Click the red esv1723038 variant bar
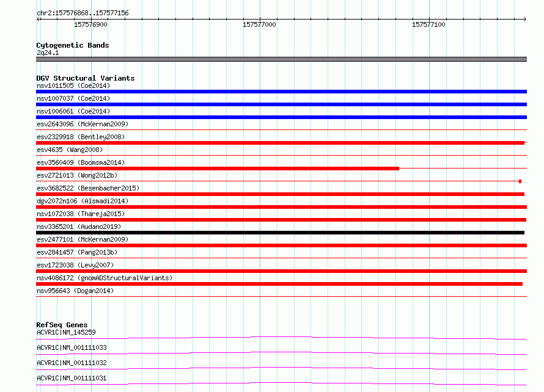The height and width of the screenshot is (392, 544). [x=281, y=271]
